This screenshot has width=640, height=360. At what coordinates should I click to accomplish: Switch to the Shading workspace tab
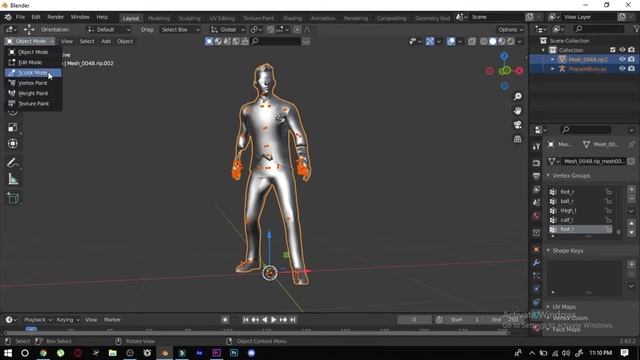[x=292, y=18]
